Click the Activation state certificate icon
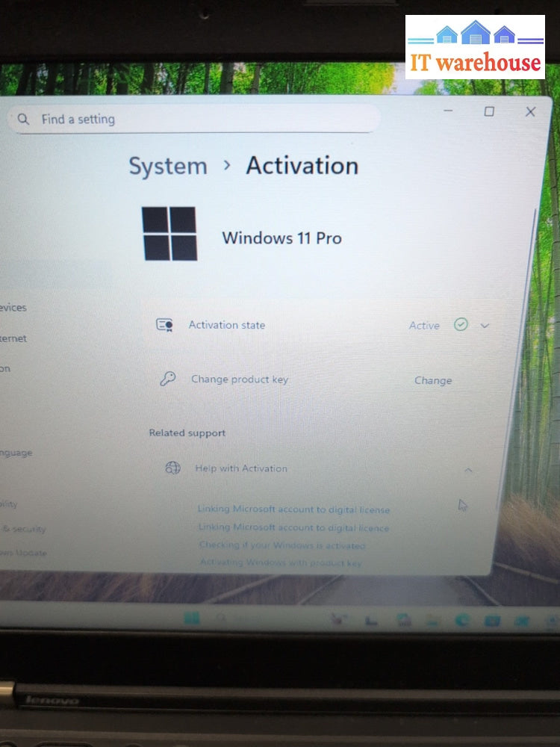 coord(165,325)
